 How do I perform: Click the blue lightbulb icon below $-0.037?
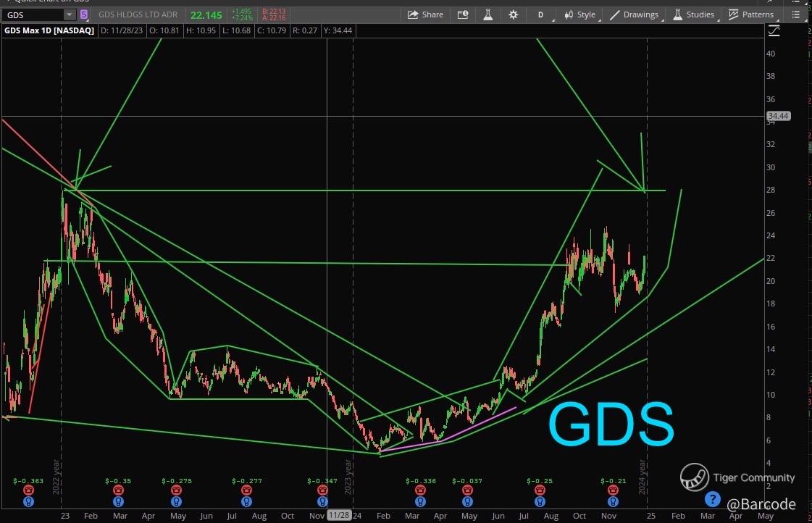[467, 501]
